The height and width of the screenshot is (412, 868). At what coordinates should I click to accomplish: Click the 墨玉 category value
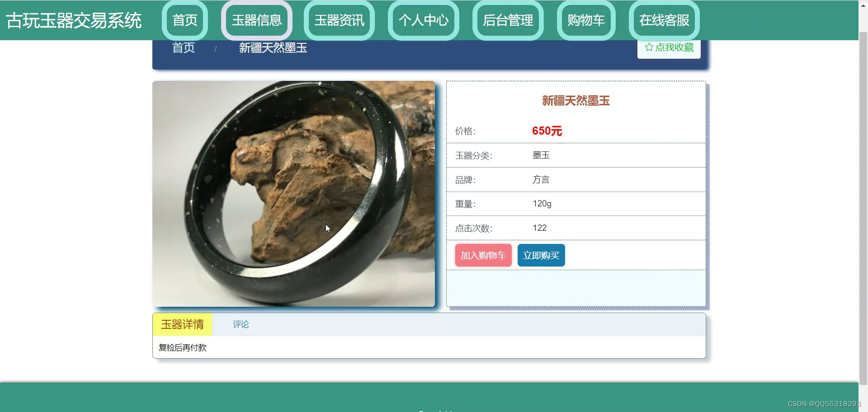(x=541, y=155)
